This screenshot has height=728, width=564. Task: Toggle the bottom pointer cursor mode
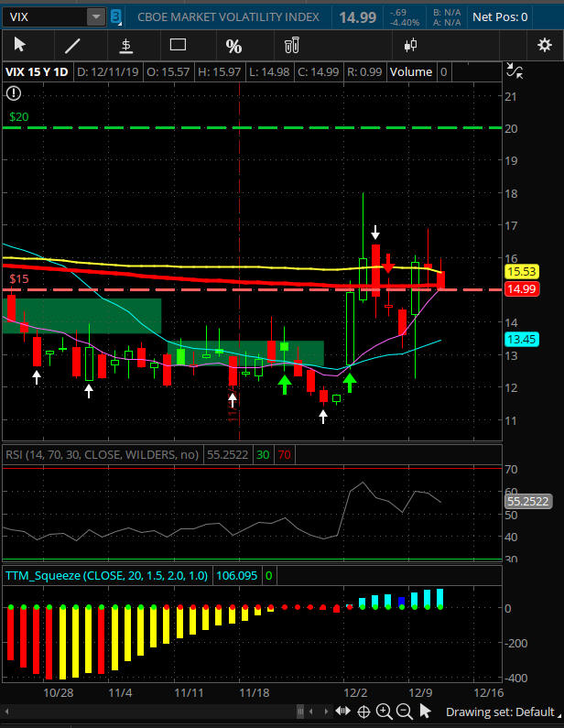coord(426,712)
